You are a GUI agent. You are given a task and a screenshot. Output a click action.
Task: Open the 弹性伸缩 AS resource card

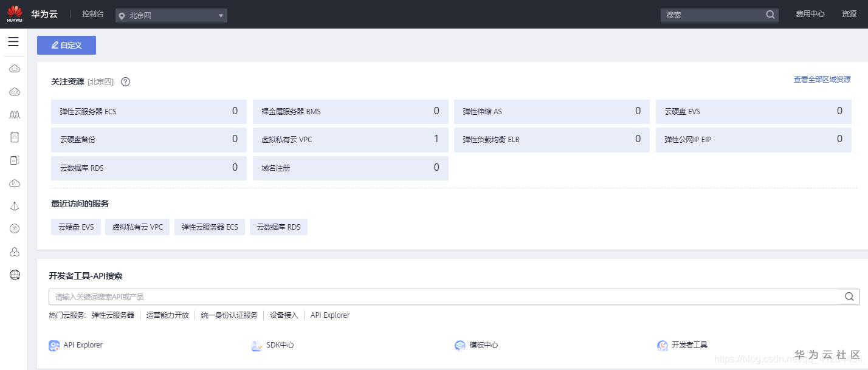click(552, 112)
